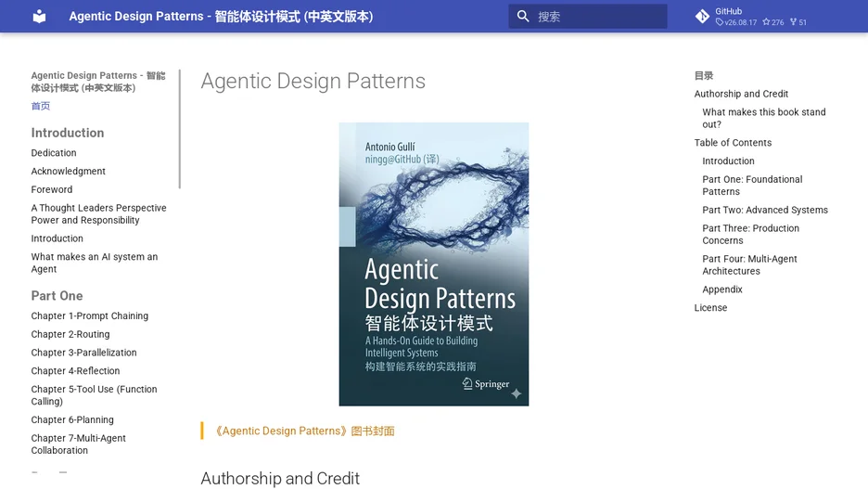Screen dimensions: 868x489
Task: Click the search magnifier icon
Action: coord(523,17)
